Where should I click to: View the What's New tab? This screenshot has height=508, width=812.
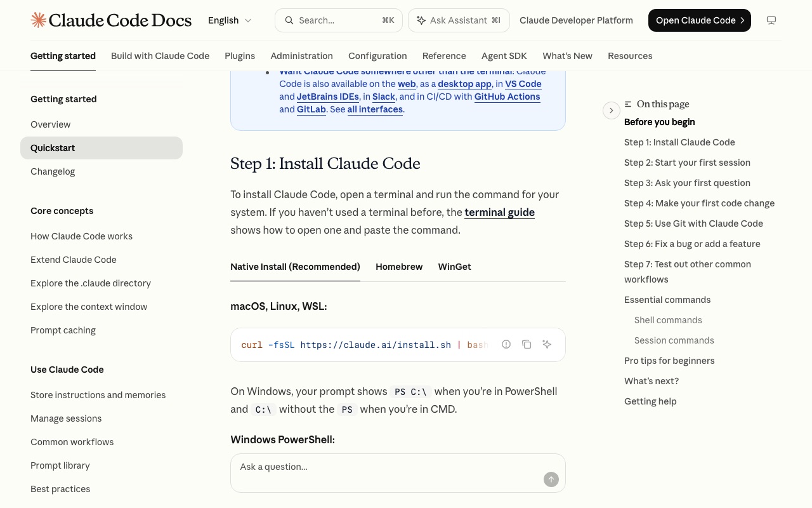567,56
